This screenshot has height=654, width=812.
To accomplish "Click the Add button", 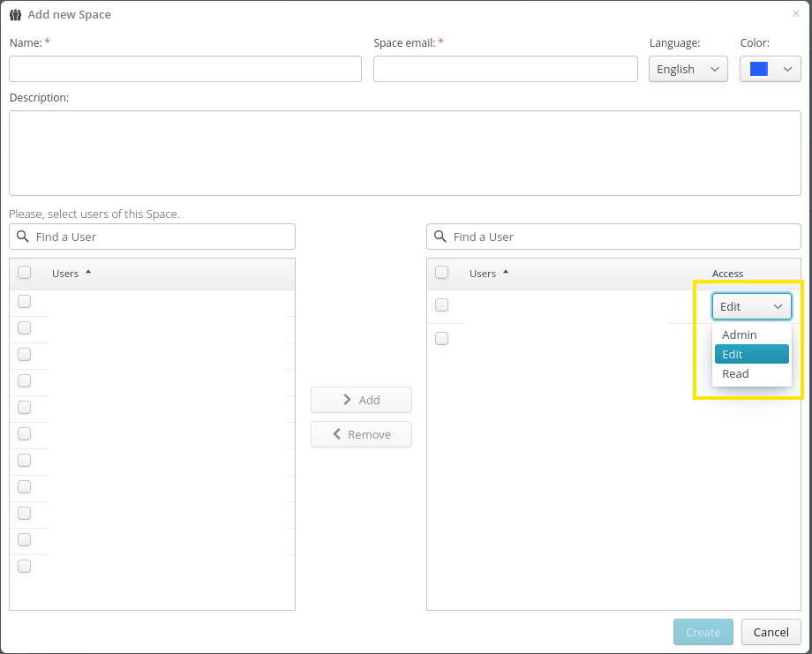I will click(361, 400).
